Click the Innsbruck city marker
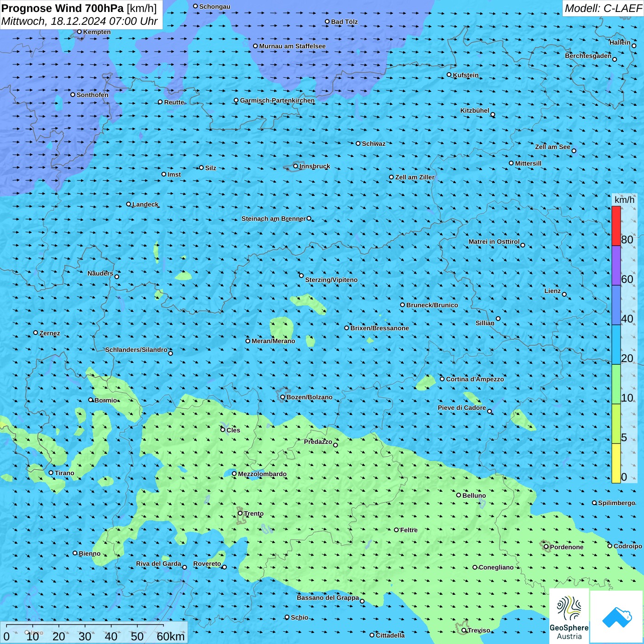The image size is (644, 644). [x=296, y=166]
